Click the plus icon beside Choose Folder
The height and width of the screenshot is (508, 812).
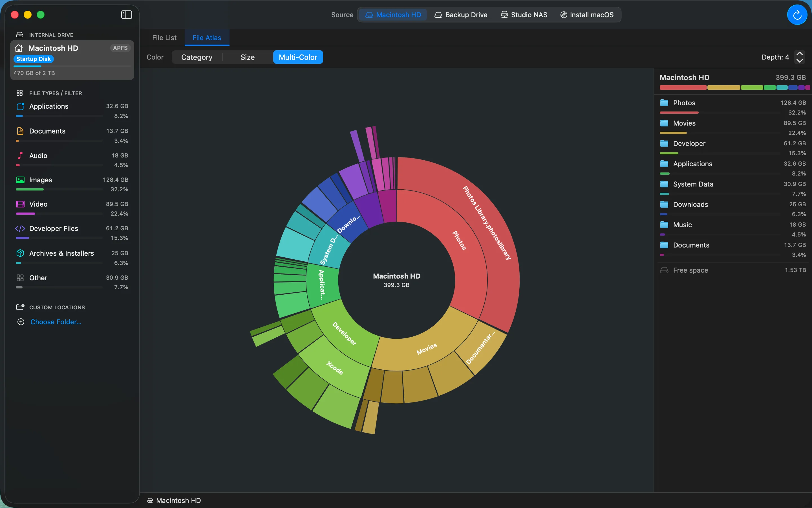21,322
